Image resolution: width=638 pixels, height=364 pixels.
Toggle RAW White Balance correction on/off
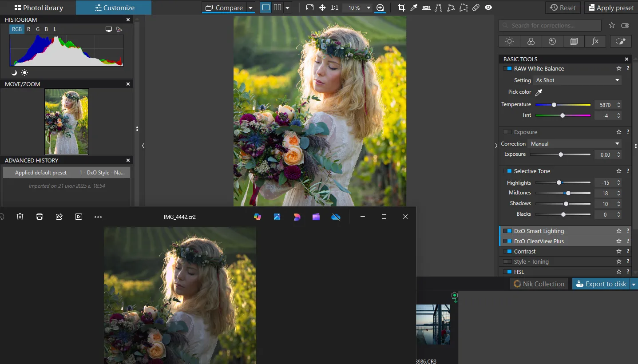(x=507, y=69)
